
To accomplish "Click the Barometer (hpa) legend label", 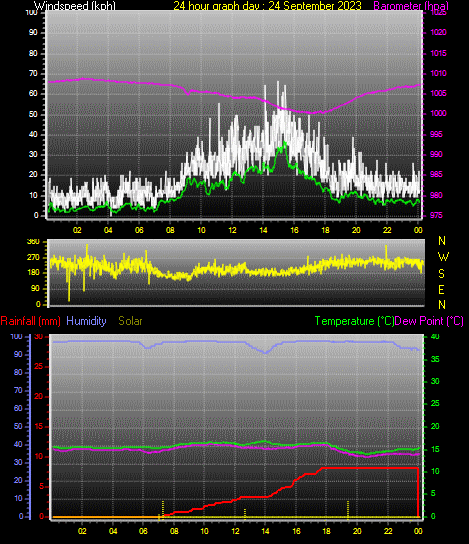I will click(x=411, y=6).
